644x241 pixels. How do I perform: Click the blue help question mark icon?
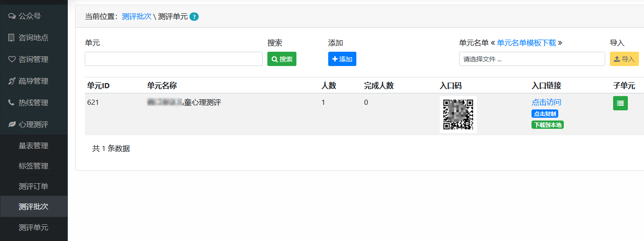click(194, 17)
